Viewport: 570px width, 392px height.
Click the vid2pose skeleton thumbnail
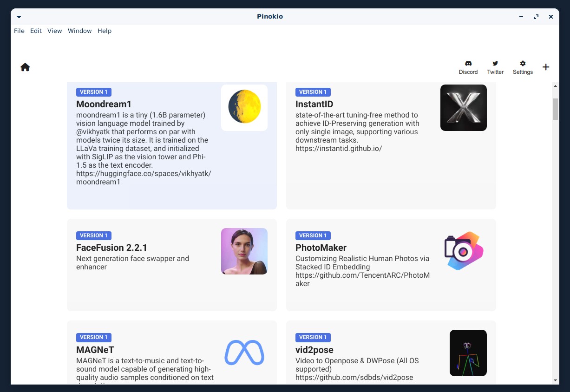click(468, 353)
